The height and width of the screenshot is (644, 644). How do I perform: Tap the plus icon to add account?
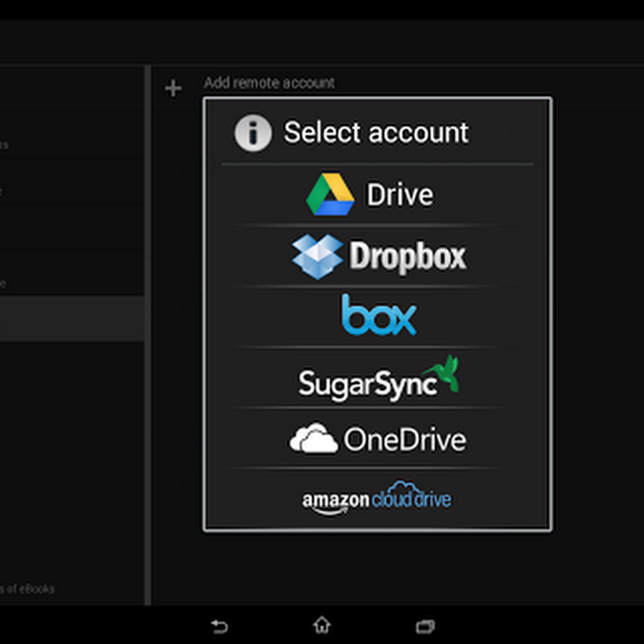pos(173,88)
